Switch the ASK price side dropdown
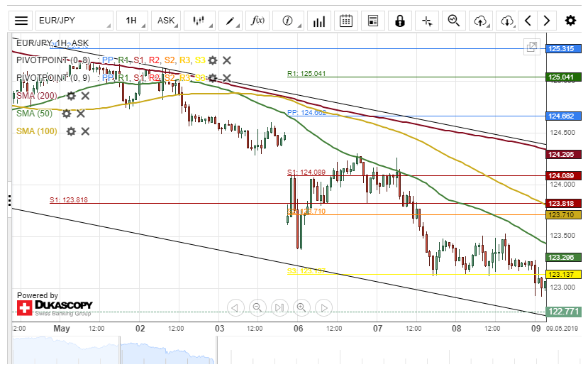 coord(166,21)
